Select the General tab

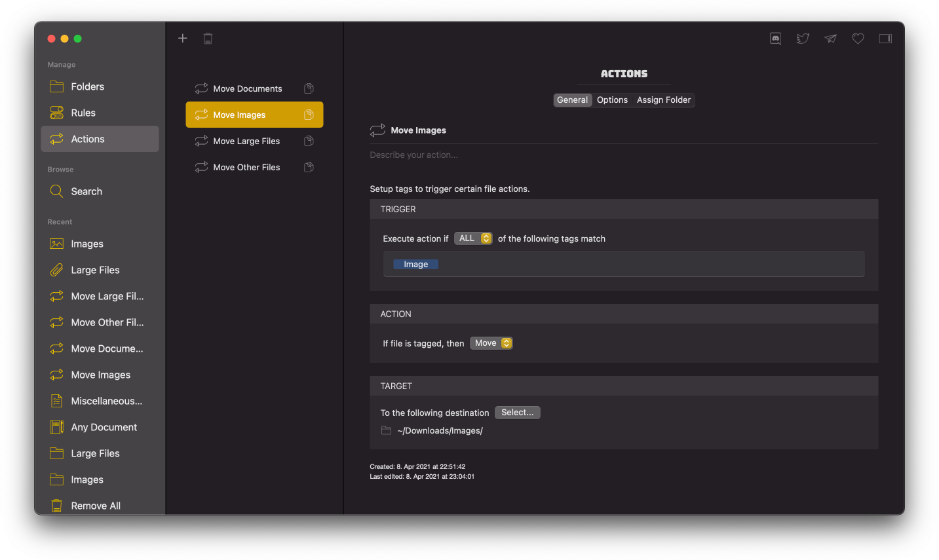(x=572, y=100)
